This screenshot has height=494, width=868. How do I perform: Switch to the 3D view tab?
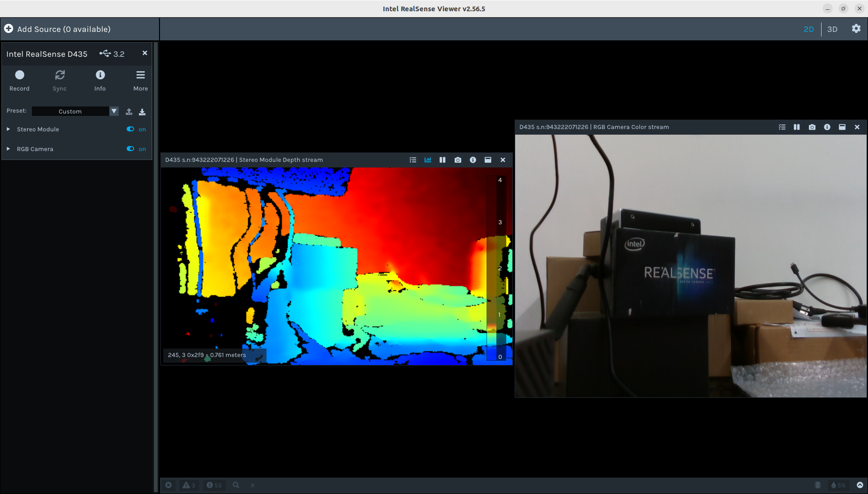click(x=832, y=29)
